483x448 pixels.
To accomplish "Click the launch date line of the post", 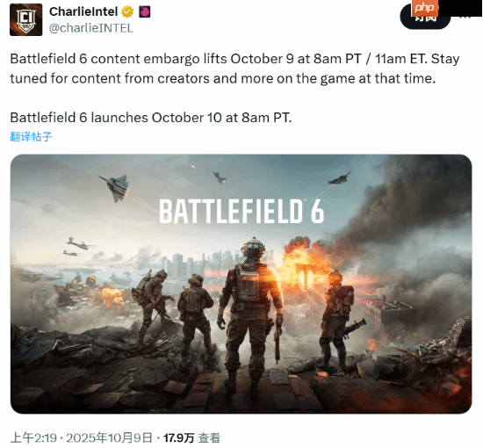I will (151, 118).
